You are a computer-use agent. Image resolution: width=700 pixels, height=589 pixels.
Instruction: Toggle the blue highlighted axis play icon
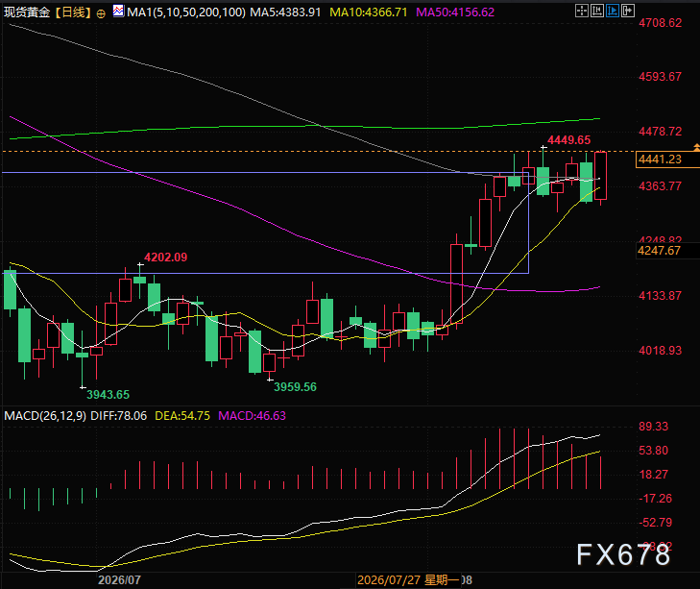tap(613, 11)
